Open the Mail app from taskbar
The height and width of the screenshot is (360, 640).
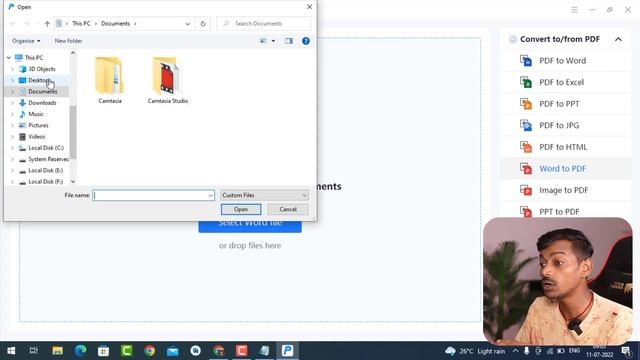172,351
